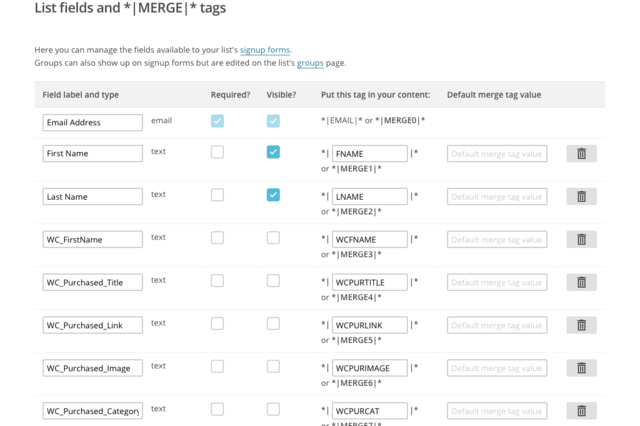Edit the WC_Purchased_Image label field
Screen dimensions: 640x426
(93, 368)
